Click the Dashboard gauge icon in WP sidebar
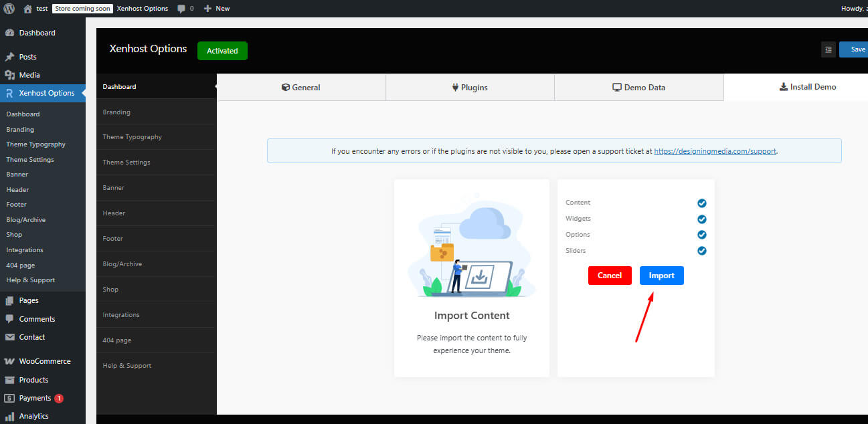 point(9,33)
